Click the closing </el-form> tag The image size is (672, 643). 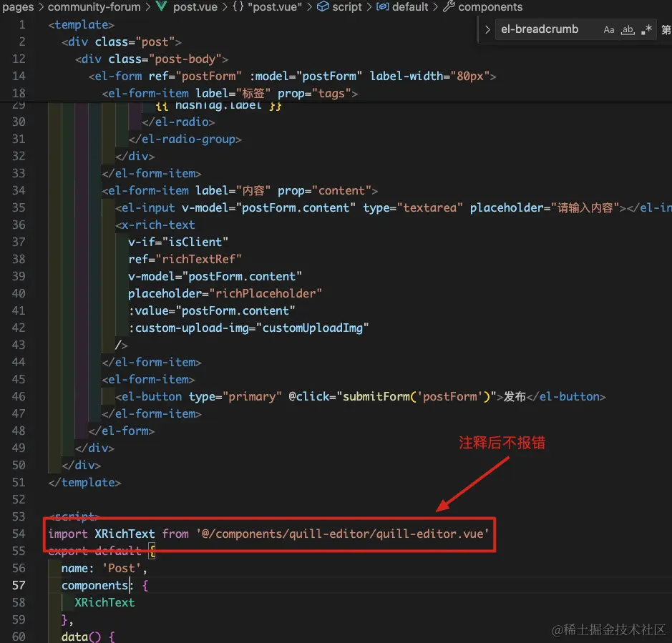[x=122, y=431]
